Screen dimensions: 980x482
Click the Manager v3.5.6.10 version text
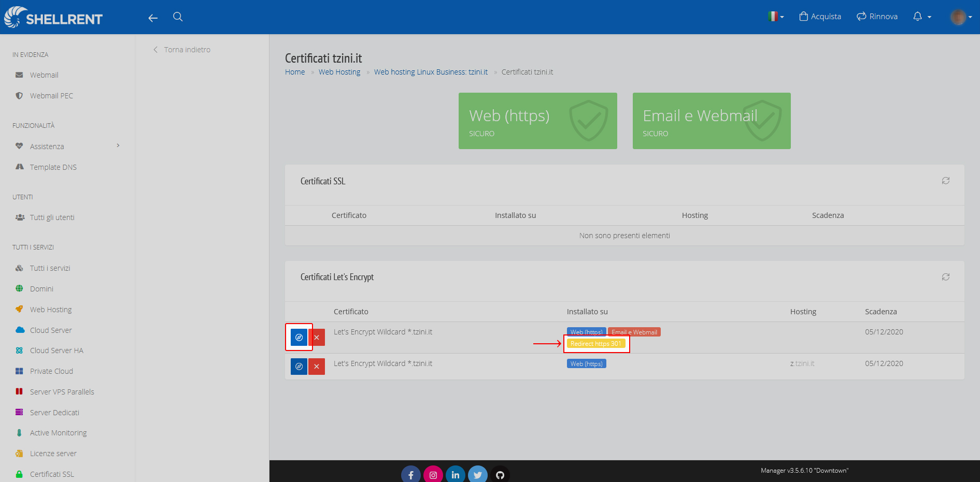(804, 471)
